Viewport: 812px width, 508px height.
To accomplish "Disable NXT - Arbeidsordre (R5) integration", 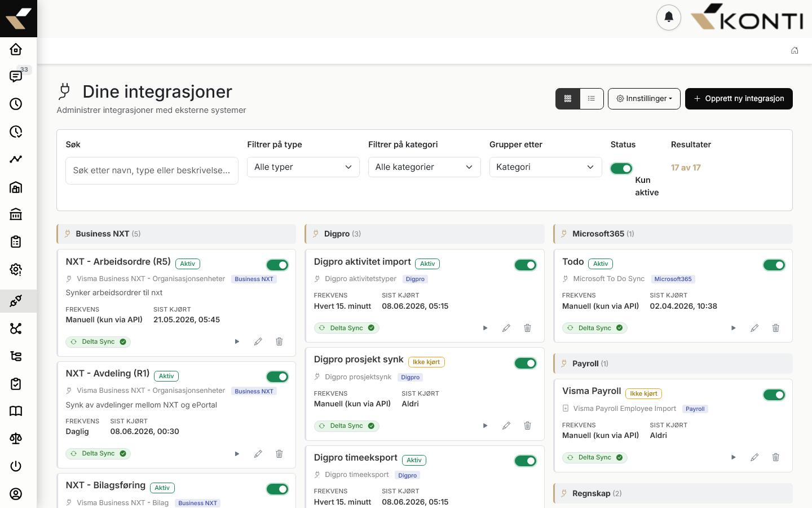I will click(277, 265).
